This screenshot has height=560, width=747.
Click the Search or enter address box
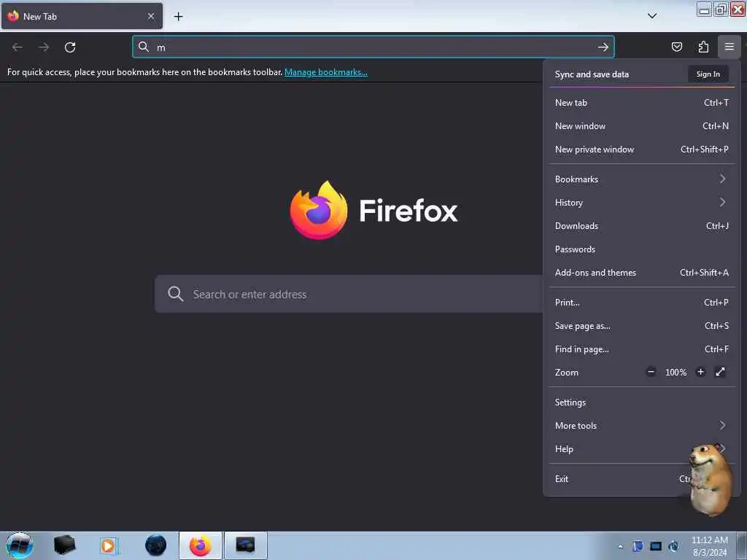349,294
